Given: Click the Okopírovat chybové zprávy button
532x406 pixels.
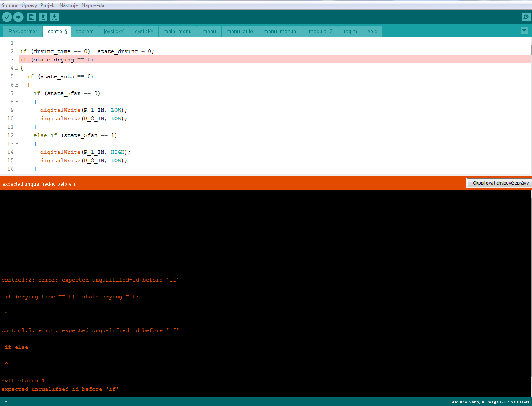Looking at the screenshot, I should [500, 183].
